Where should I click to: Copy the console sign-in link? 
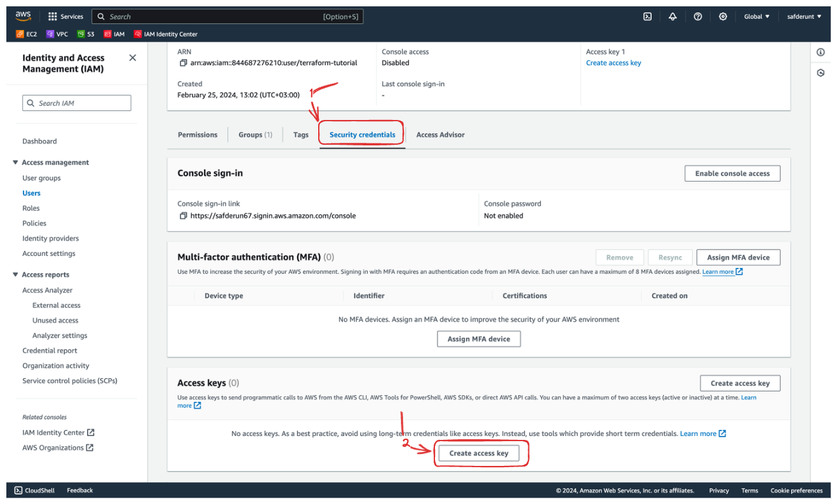point(184,216)
